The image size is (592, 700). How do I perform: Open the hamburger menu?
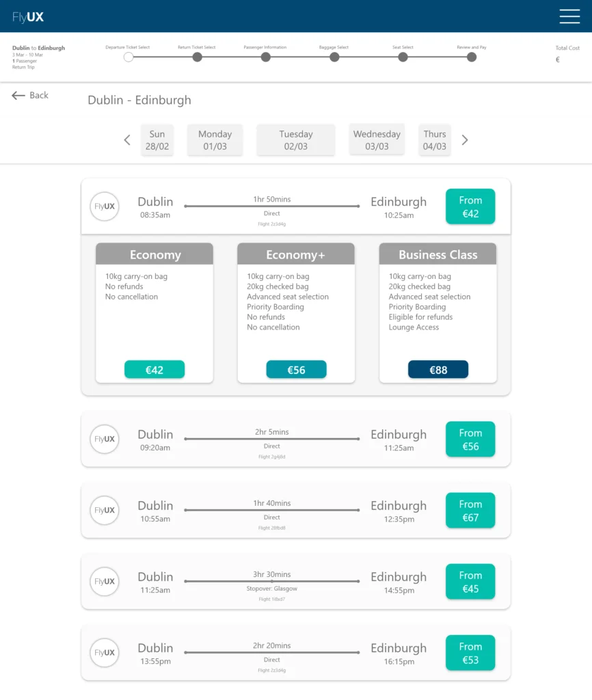(x=569, y=16)
